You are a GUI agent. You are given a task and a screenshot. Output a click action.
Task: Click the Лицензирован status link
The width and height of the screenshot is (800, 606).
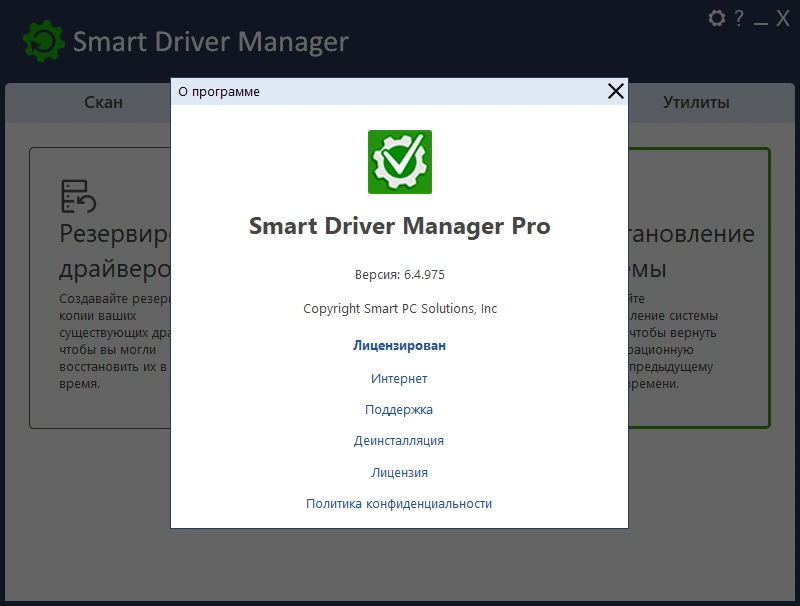pyautogui.click(x=399, y=345)
